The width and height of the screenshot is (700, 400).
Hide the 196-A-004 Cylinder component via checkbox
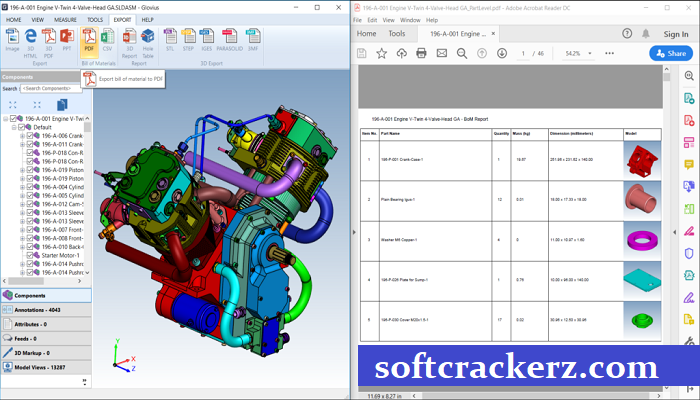point(30,187)
